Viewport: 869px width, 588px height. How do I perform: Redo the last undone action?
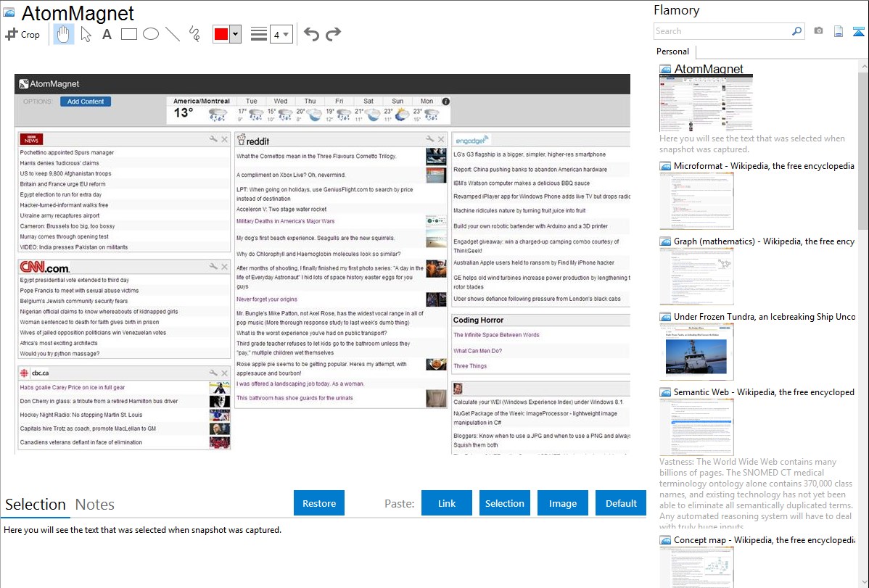click(333, 34)
